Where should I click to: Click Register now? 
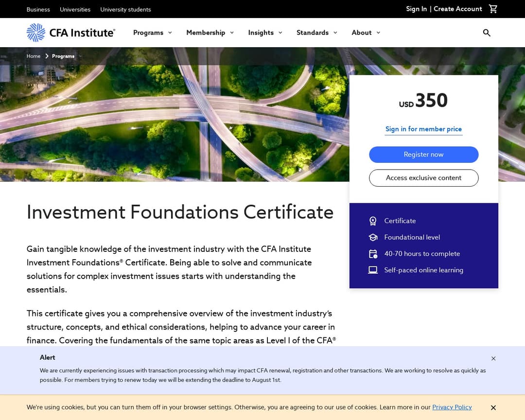[423, 155]
